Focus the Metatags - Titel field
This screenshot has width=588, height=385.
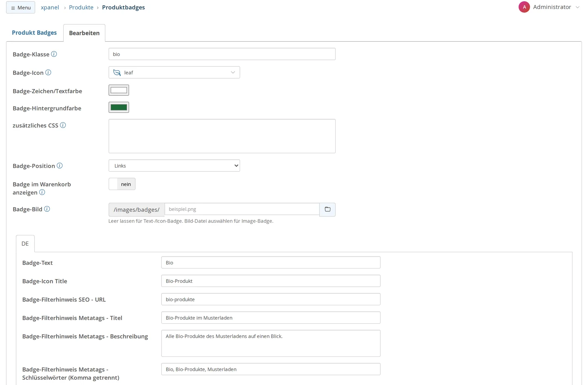click(271, 318)
